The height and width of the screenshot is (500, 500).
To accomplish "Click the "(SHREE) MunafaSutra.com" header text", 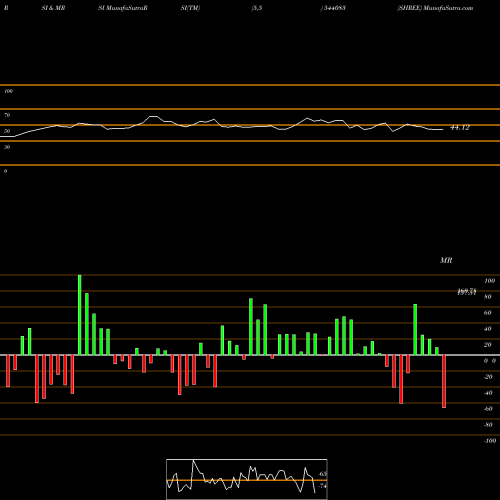I will 435,8.
